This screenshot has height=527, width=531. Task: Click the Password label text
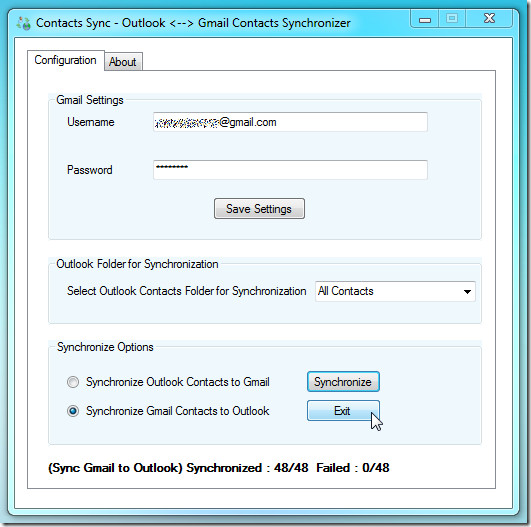point(89,170)
